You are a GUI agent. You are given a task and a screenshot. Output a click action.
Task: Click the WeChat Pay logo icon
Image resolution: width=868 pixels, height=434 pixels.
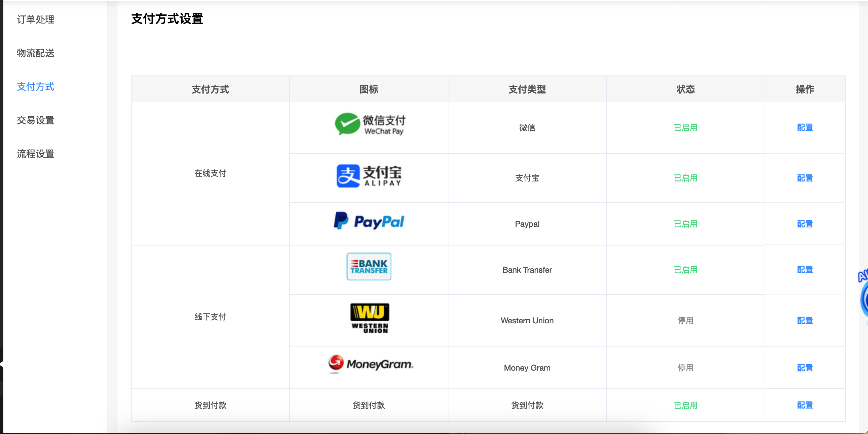pos(370,124)
